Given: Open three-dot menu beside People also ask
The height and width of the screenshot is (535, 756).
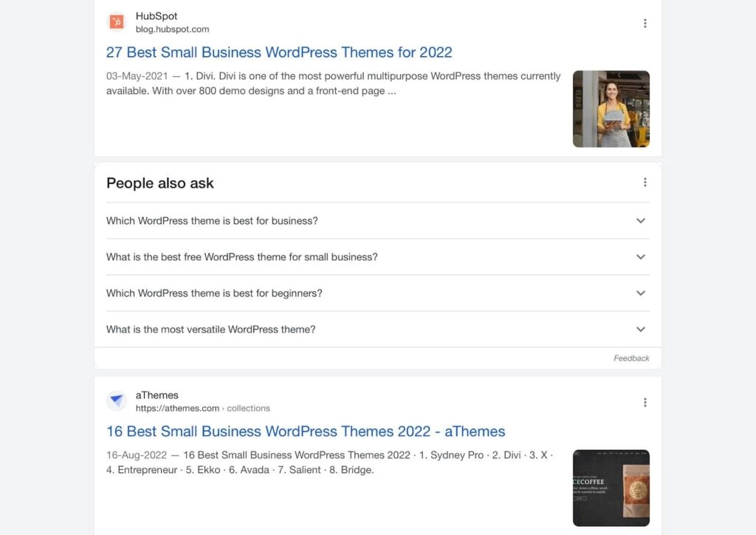Looking at the screenshot, I should pos(645,183).
